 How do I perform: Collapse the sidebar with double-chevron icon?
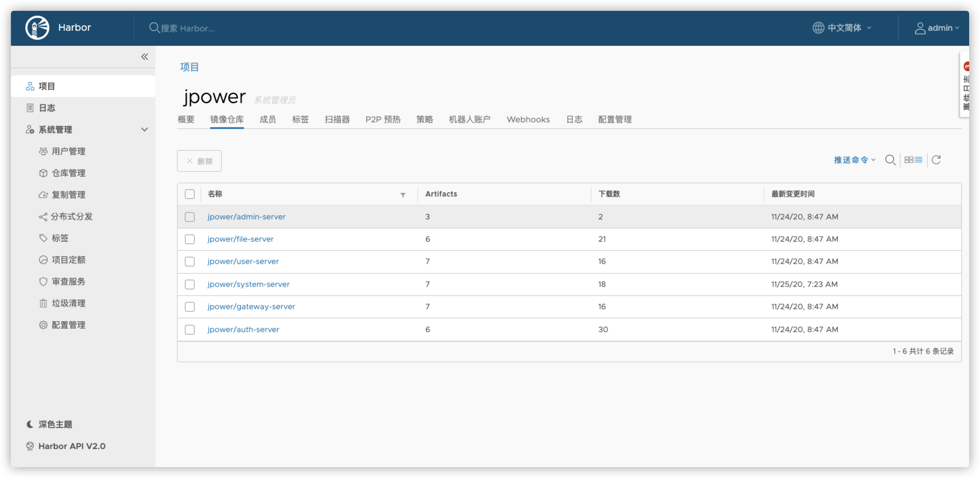click(x=145, y=57)
